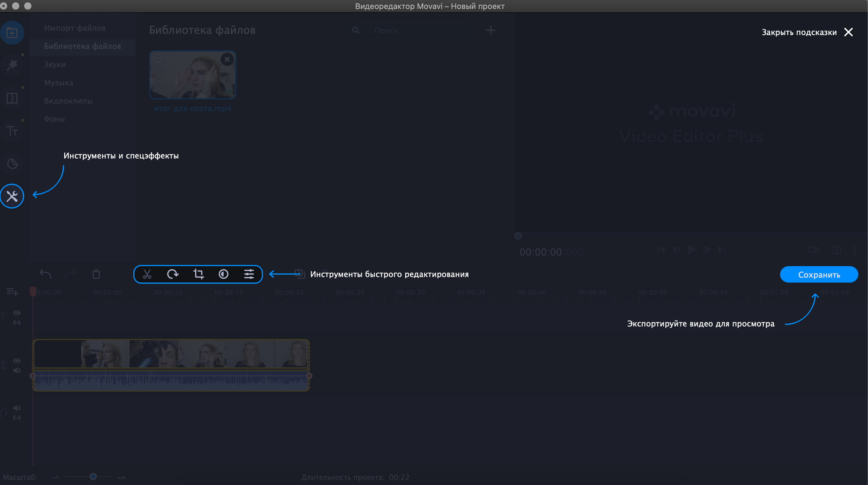
Task: Open tools and special effects panel
Action: pyautogui.click(x=12, y=196)
